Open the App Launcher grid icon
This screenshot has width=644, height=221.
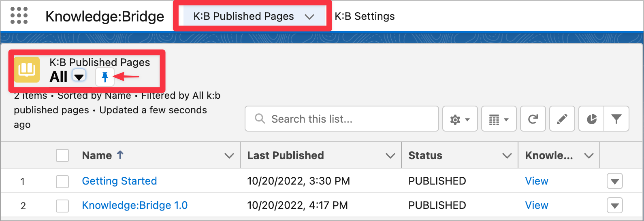coord(19,16)
